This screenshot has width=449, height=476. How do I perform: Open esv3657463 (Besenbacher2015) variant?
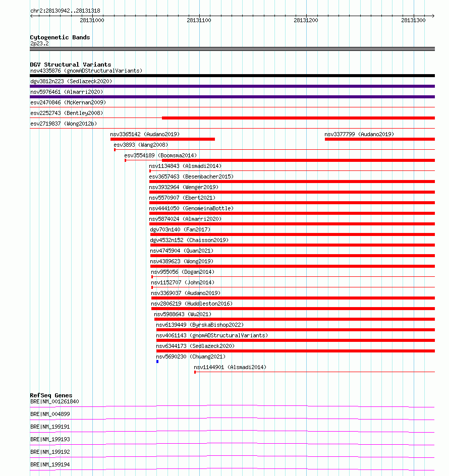pos(191,176)
